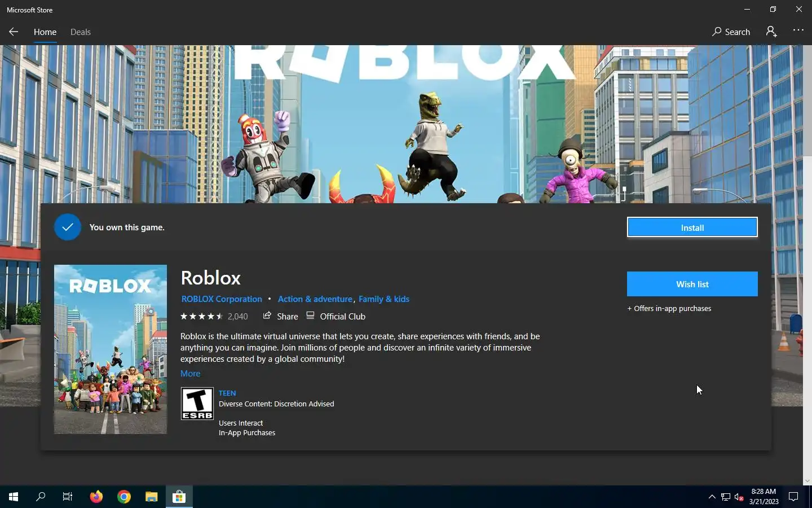Screen dimensions: 812x508
Task: Open the TEEN rating link
Action: (227, 393)
